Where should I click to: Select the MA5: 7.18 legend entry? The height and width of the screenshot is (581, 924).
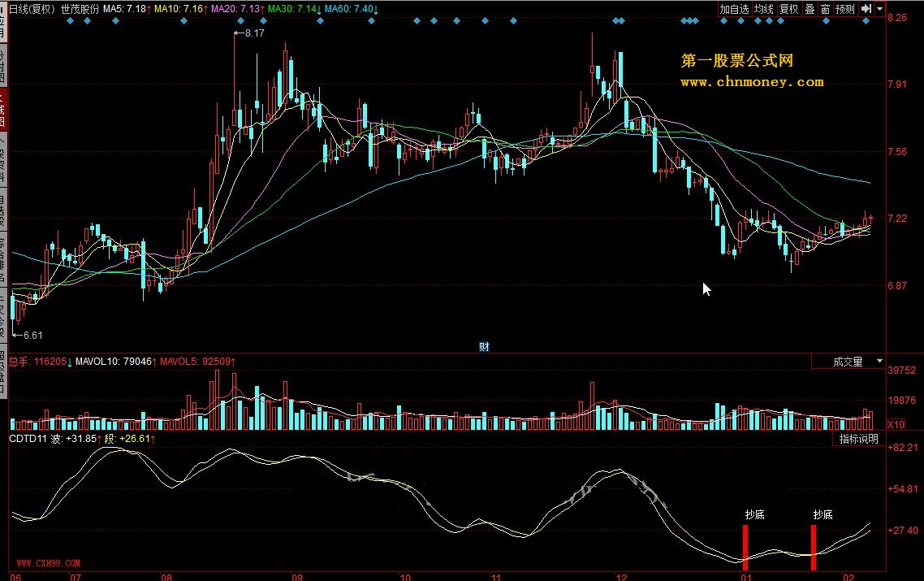point(127,9)
